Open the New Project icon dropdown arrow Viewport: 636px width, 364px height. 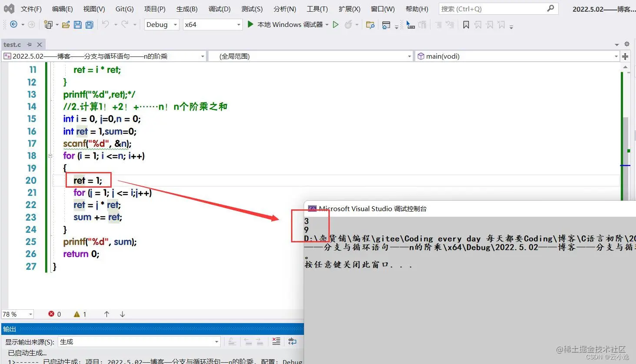[x=57, y=25]
